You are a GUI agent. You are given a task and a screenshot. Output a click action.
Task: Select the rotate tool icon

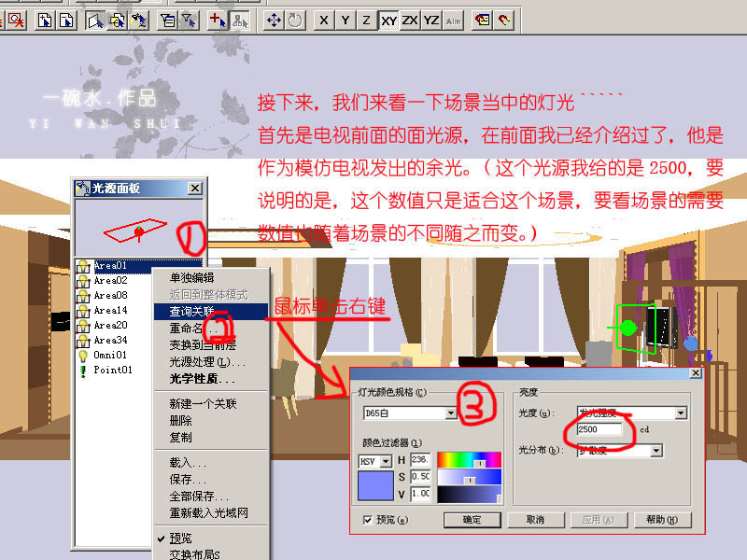(295, 21)
